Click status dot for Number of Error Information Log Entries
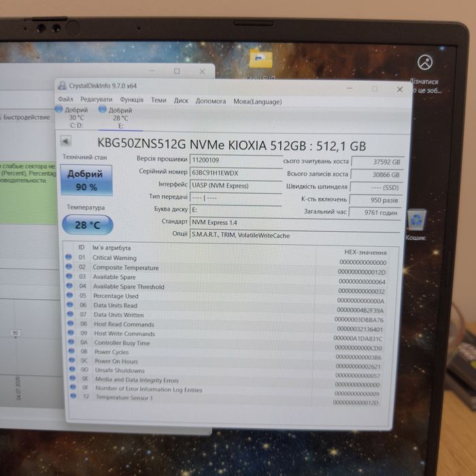Screen dimensions: 476x476 click(73, 387)
